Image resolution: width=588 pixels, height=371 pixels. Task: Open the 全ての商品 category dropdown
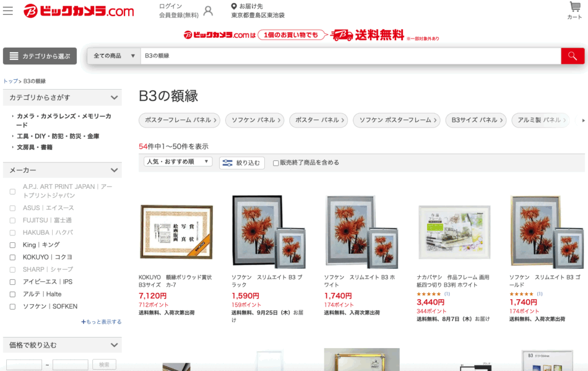coord(114,56)
